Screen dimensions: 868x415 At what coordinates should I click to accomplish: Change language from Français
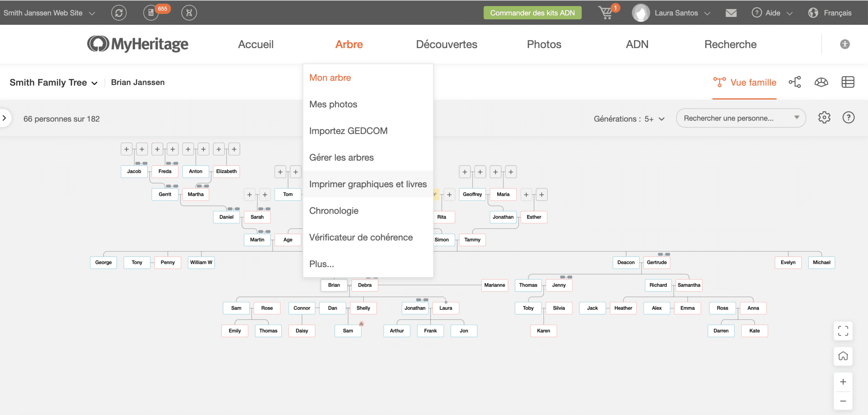(837, 13)
